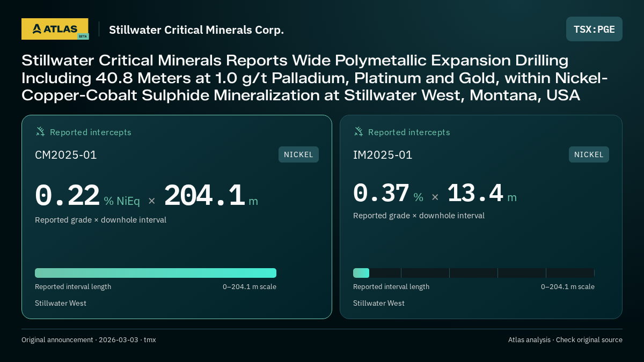Click 'Atlas analysis · Check original source' footer

pos(565,340)
